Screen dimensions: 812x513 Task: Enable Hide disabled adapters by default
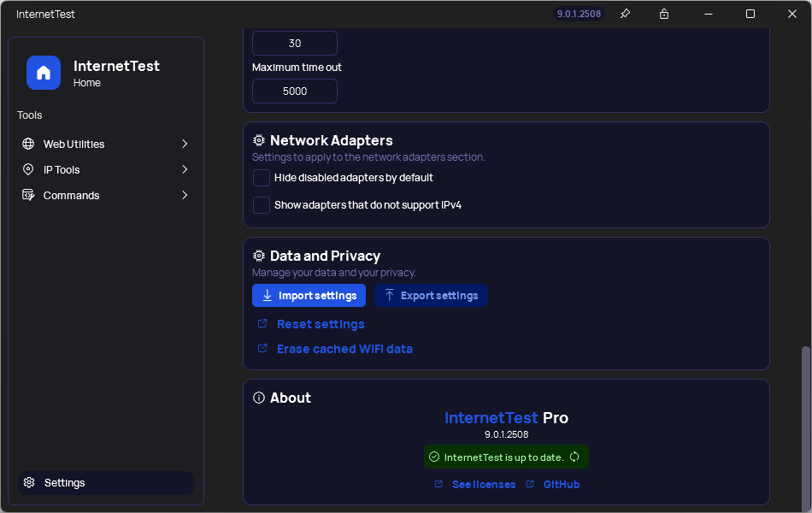click(x=261, y=178)
